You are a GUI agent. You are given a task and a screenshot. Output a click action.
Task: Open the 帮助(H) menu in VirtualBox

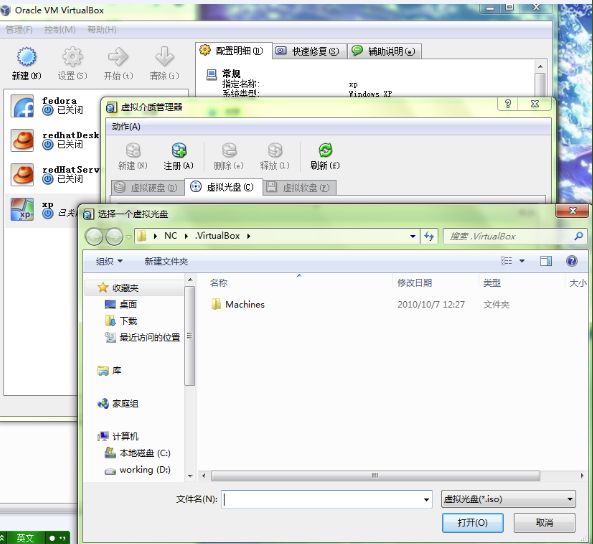102,30
